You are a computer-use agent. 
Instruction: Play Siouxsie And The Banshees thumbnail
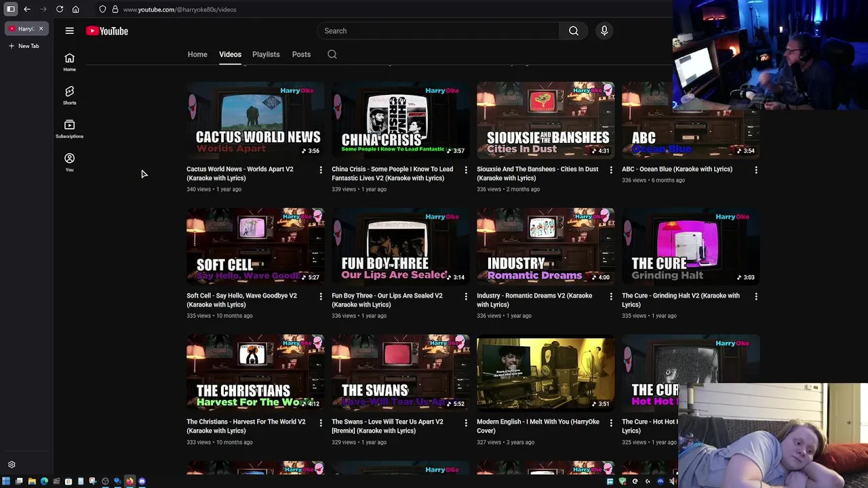coord(545,120)
